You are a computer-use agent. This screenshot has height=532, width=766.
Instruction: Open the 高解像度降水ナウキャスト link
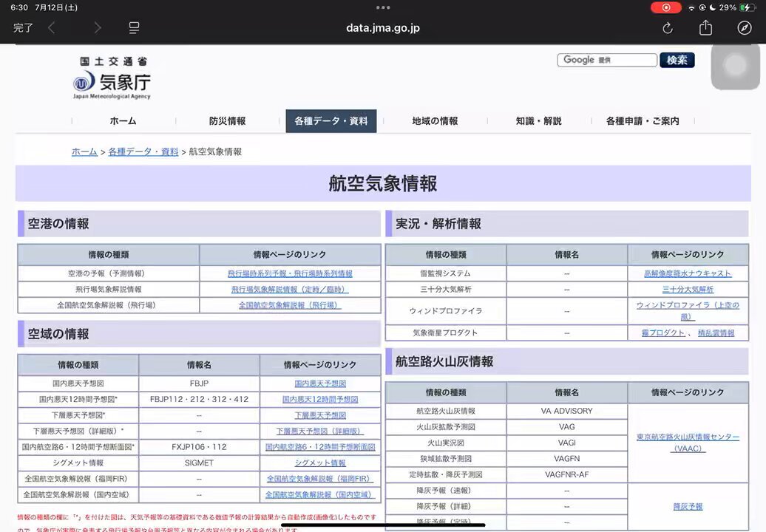688,273
